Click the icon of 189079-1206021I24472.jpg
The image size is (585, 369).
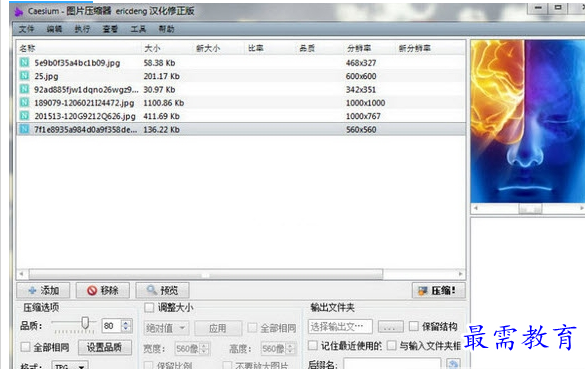point(24,102)
